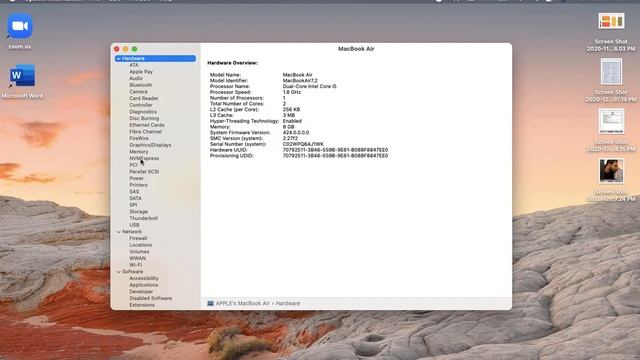This screenshot has height=360, width=640.
Task: Select the Network category label
Action: coord(132,232)
